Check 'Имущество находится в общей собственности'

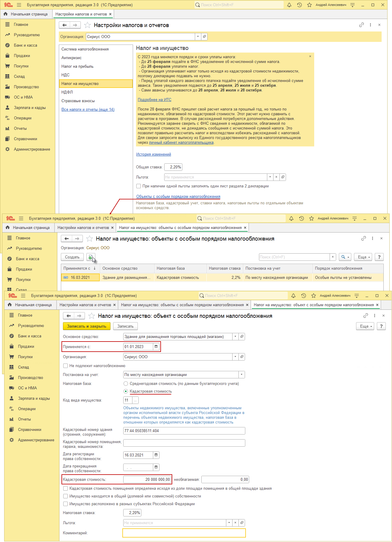coord(65,496)
